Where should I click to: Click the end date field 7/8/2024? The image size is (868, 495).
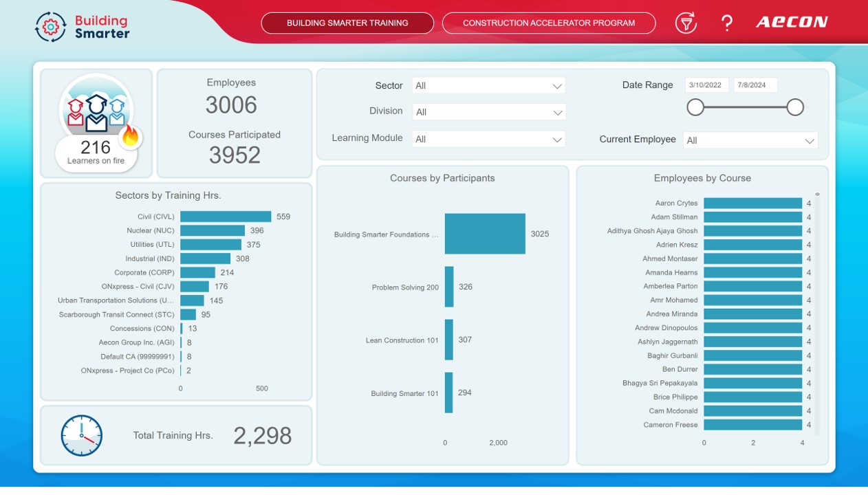tap(755, 85)
